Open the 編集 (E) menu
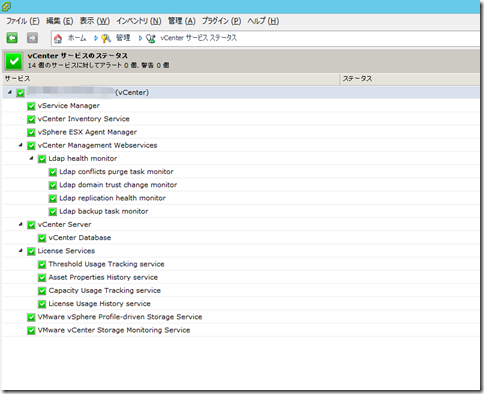The height and width of the screenshot is (394, 484). click(x=59, y=21)
